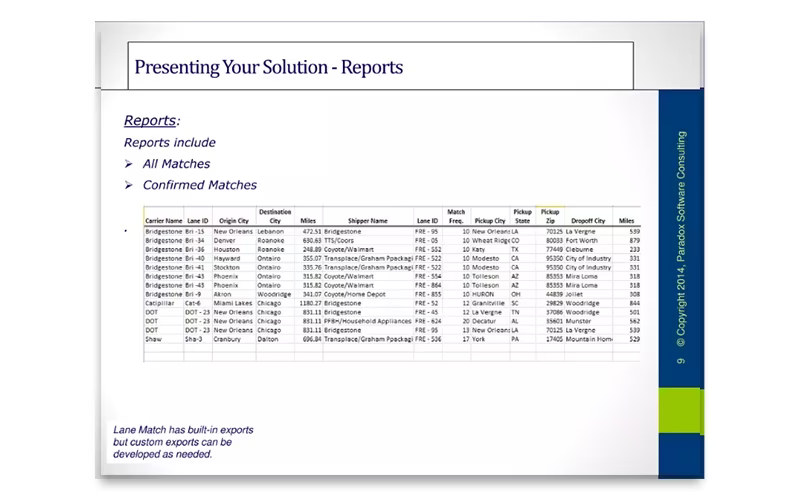The image size is (800, 500).
Task: Select the "FRE - 624" lane ID cell
Action: (428, 321)
